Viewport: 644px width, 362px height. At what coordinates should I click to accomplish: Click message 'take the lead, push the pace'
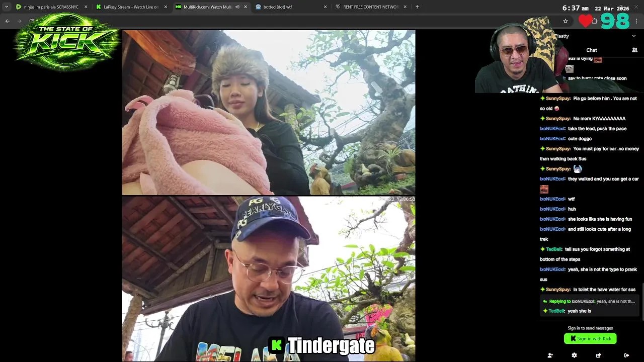tap(597, 129)
